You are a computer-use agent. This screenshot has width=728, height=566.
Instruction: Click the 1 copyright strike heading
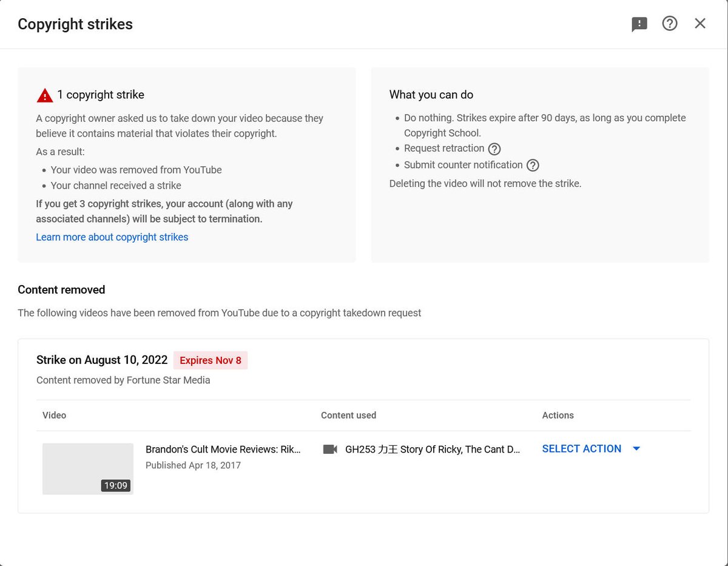pyautogui.click(x=101, y=95)
